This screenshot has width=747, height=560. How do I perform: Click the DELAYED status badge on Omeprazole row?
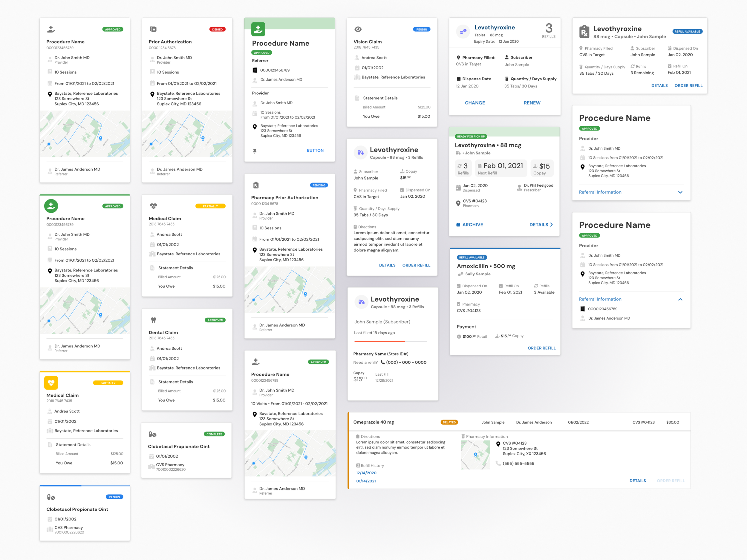(449, 422)
